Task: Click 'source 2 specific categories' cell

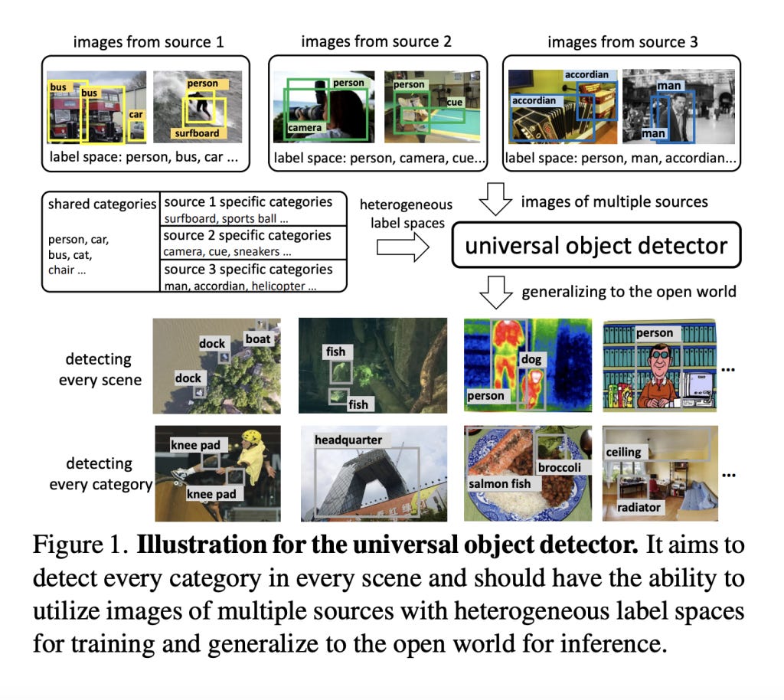Action: pos(247,235)
